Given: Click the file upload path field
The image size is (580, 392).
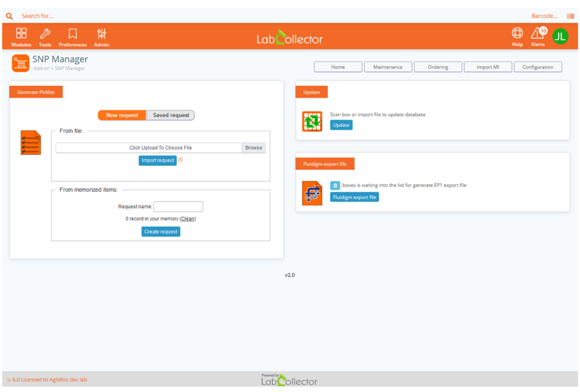Looking at the screenshot, I should (x=149, y=147).
